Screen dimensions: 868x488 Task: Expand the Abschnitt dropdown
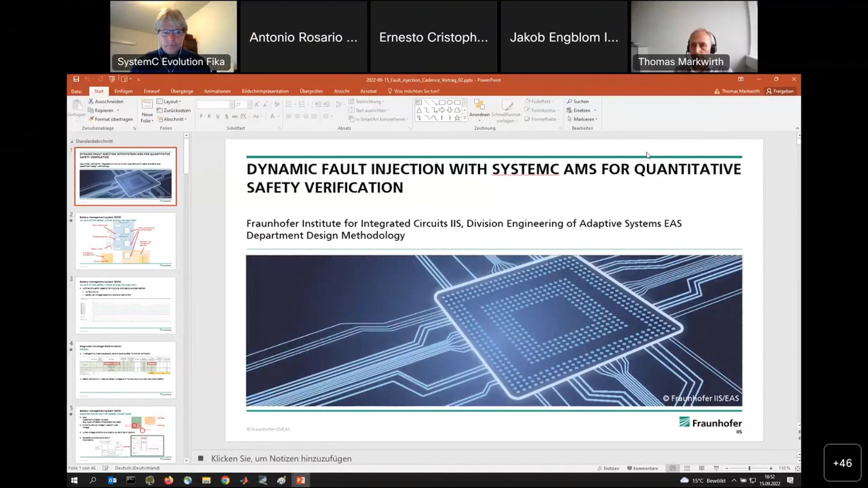click(x=172, y=119)
